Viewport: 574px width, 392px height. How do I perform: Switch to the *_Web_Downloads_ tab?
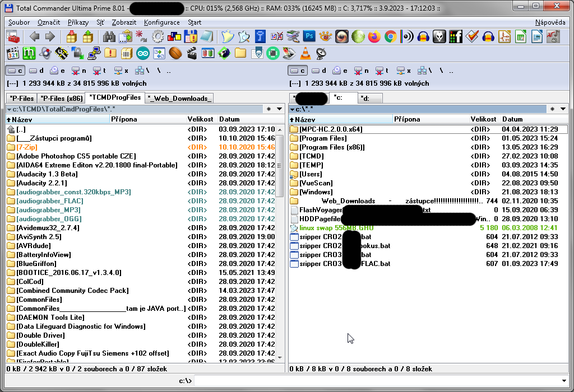[x=179, y=99]
